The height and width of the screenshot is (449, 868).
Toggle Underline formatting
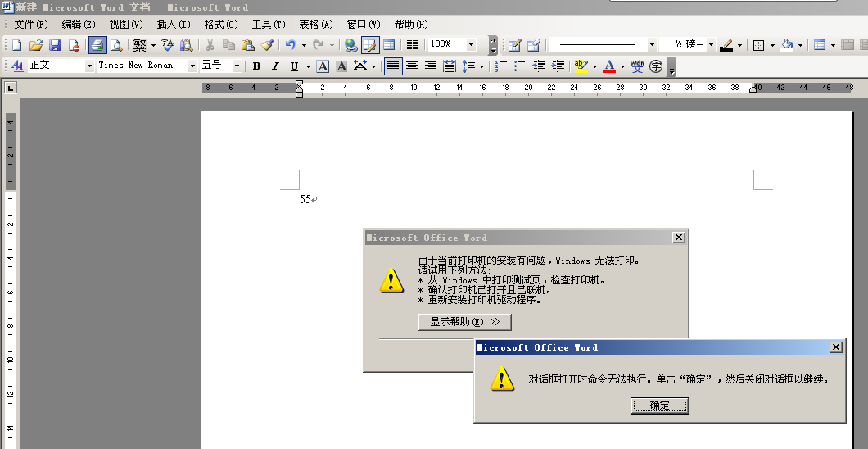click(x=294, y=66)
